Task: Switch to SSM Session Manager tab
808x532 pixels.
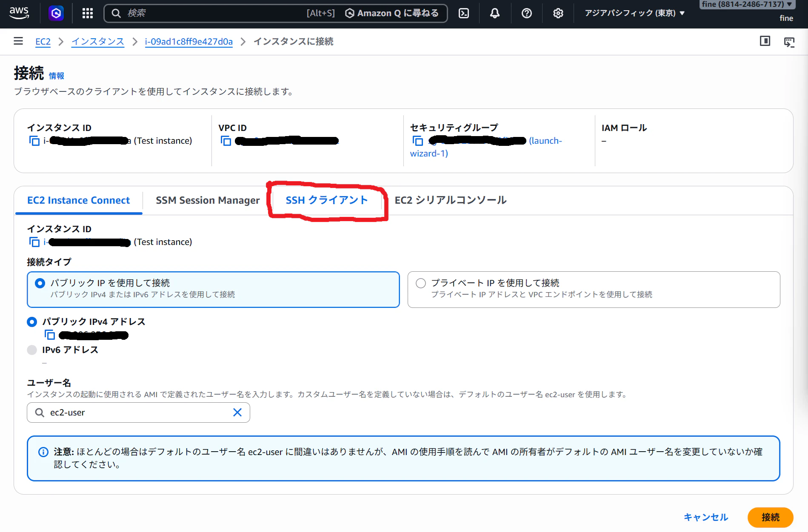Action: point(208,200)
